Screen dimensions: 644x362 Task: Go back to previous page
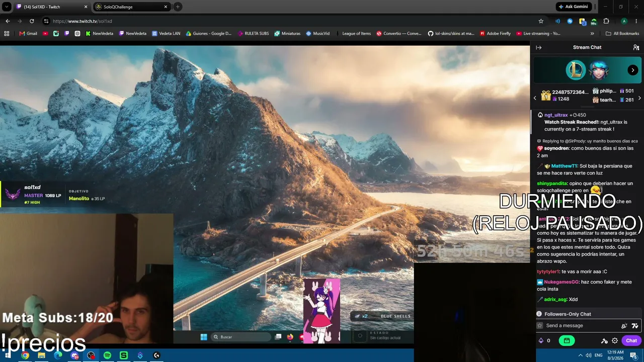[x=8, y=21]
